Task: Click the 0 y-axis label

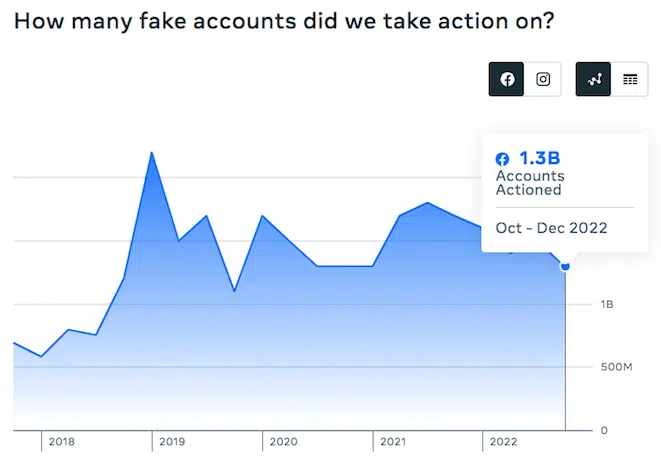Action: pos(603,430)
